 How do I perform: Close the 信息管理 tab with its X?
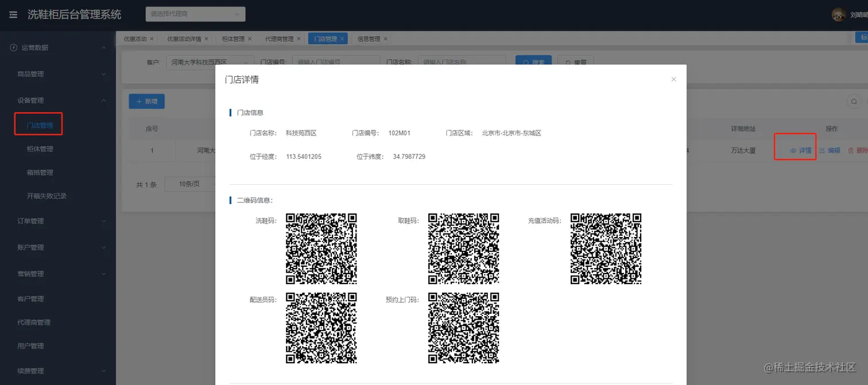pos(385,39)
